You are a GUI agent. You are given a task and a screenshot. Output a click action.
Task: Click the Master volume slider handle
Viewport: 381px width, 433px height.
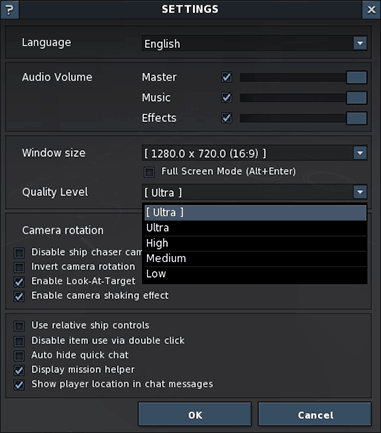[x=357, y=77]
